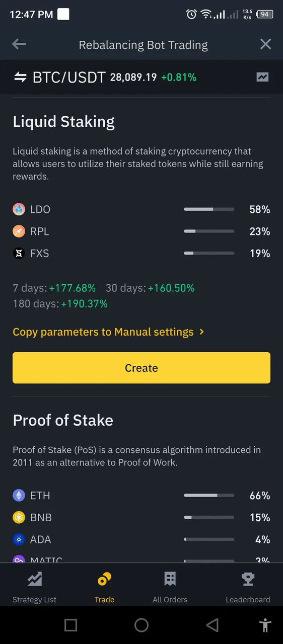Viewport: 283px width, 644px height.
Task: Tap the LDO coin icon
Action: point(19,209)
